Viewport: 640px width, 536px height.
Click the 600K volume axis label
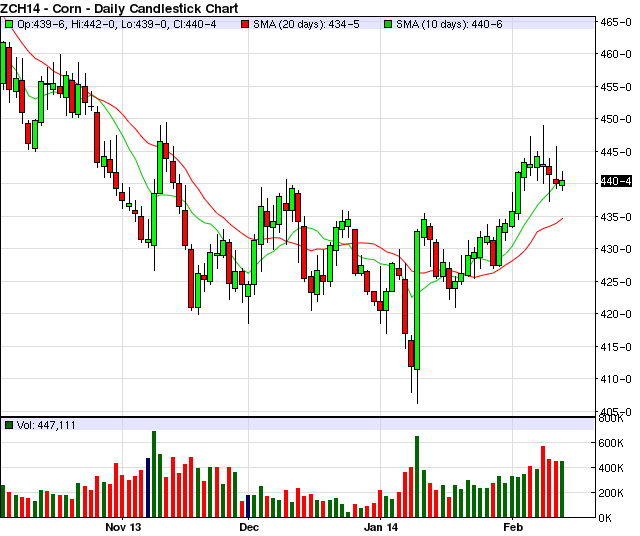point(611,443)
